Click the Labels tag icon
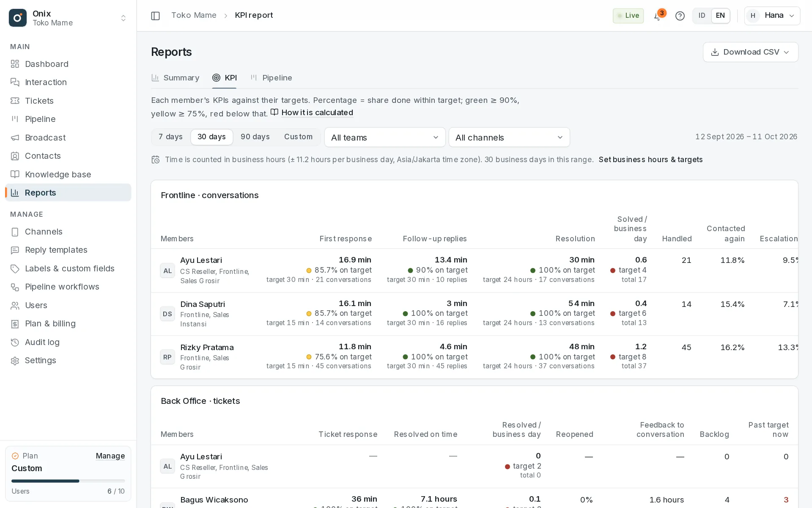This screenshot has width=812, height=508. [15, 268]
